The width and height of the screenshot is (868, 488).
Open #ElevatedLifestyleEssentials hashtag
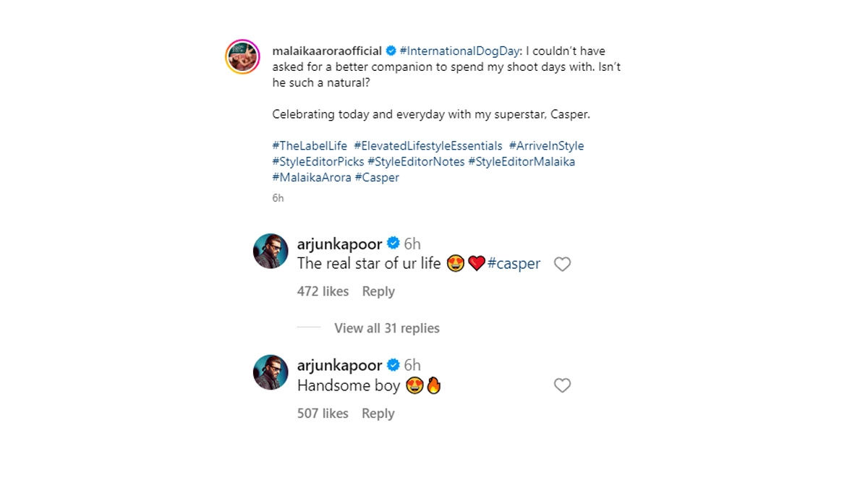(x=428, y=146)
